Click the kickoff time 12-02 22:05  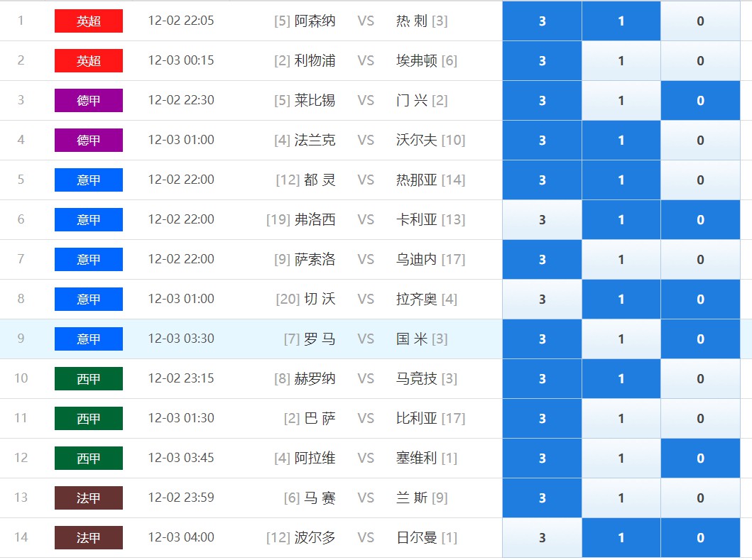pyautogui.click(x=181, y=21)
